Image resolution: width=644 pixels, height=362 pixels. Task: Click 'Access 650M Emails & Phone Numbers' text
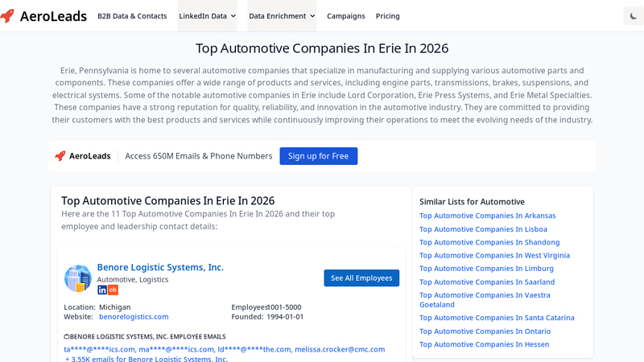tap(199, 156)
